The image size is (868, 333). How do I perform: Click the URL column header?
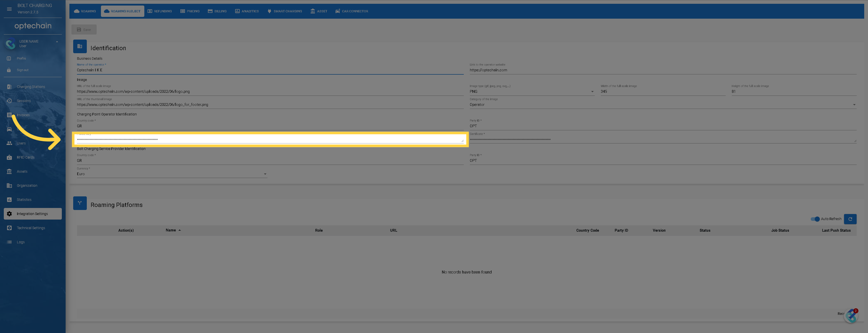click(393, 230)
